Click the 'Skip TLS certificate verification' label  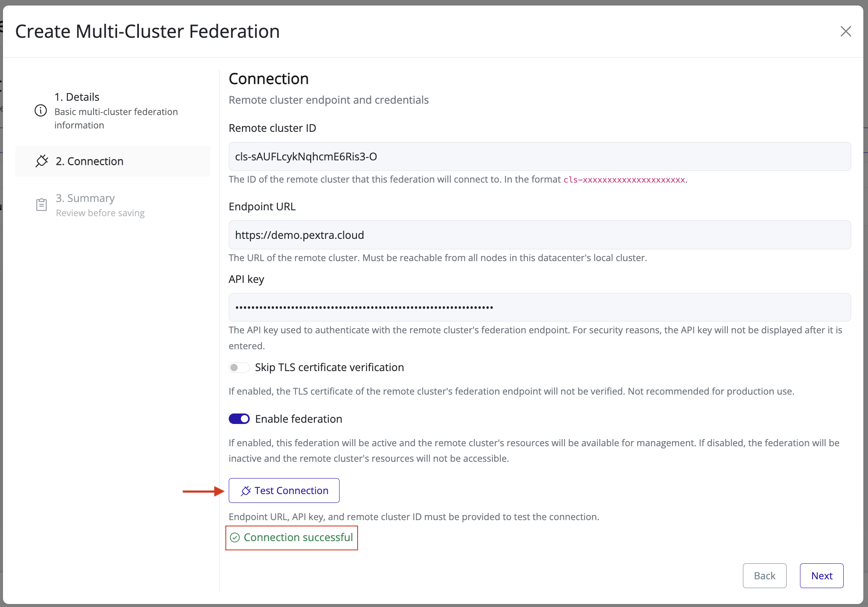pos(329,368)
